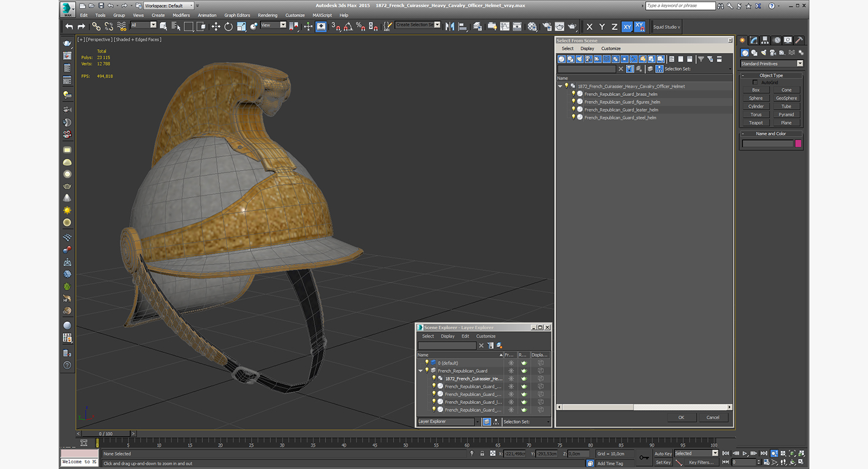The image size is (868, 469).
Task: Click Play Animation button
Action: tap(745, 453)
